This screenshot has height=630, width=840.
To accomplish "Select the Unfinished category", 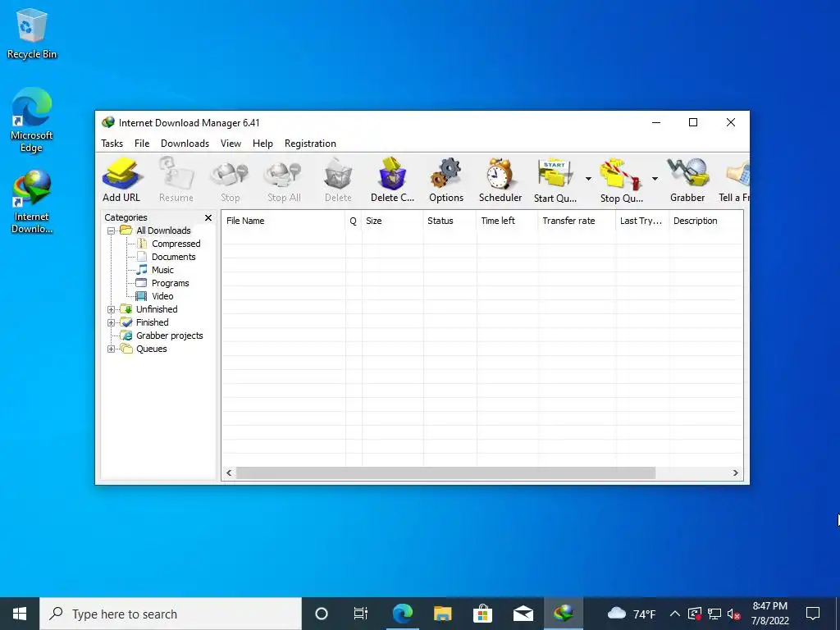I will [157, 309].
